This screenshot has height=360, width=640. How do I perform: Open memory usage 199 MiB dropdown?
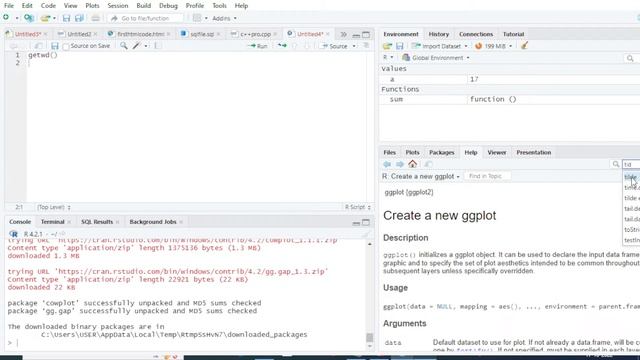click(493, 46)
